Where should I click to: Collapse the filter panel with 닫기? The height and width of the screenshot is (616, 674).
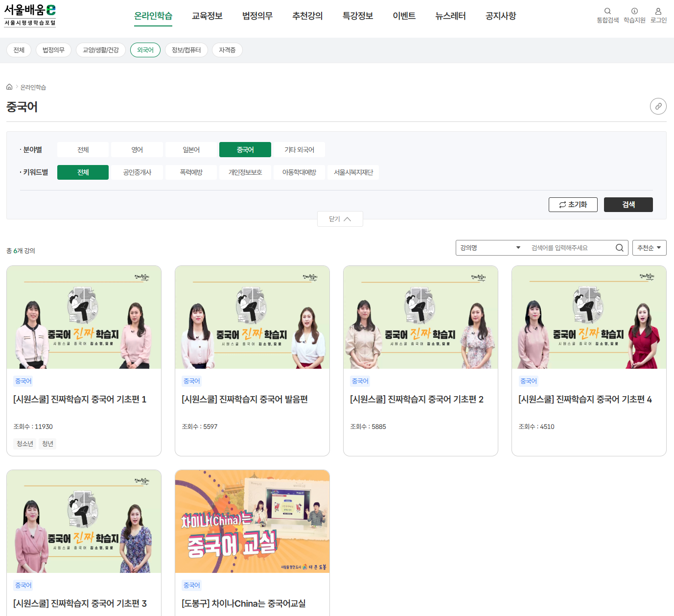340,219
